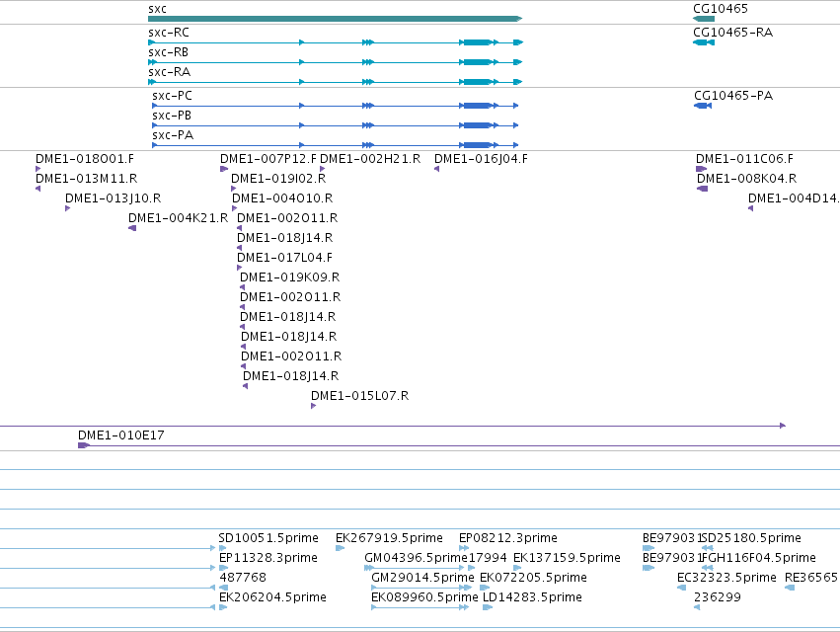Select the DME1-016J04.F arrow glyph
This screenshot has width=840, height=632.
[x=437, y=169]
